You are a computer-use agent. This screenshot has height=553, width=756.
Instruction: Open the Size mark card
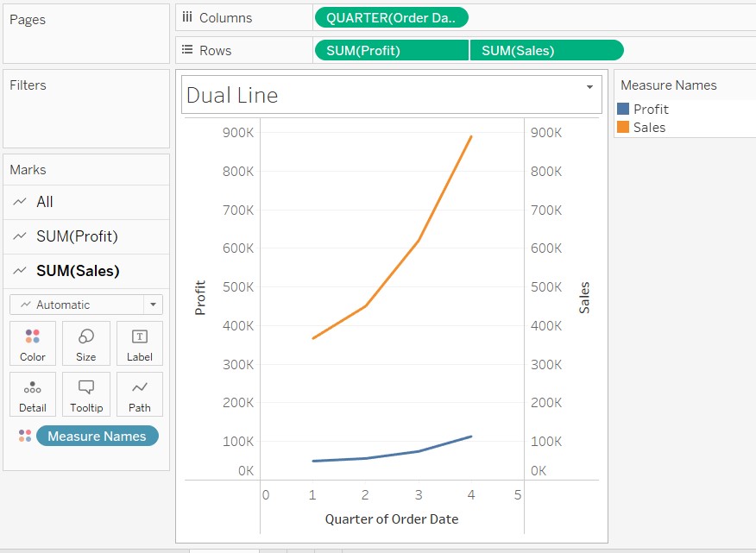click(86, 343)
